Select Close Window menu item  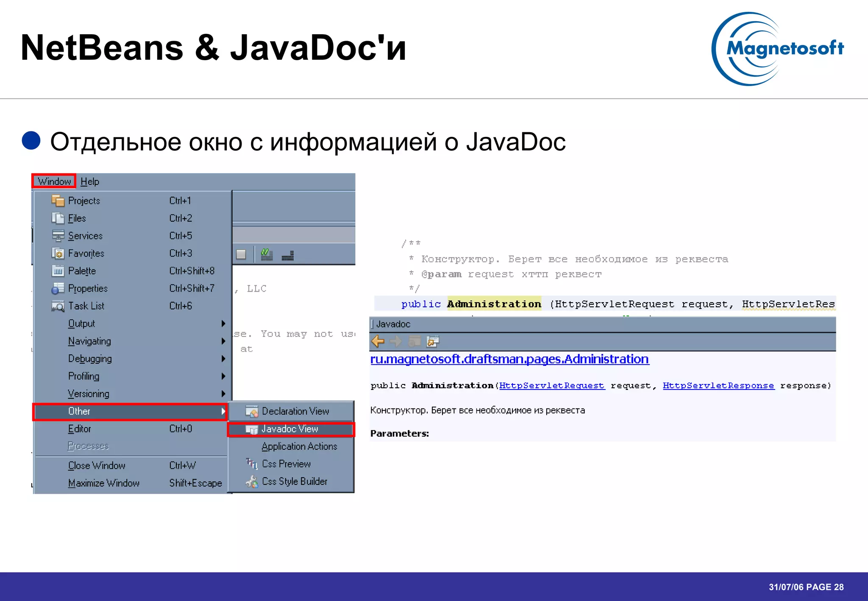[x=131, y=465]
